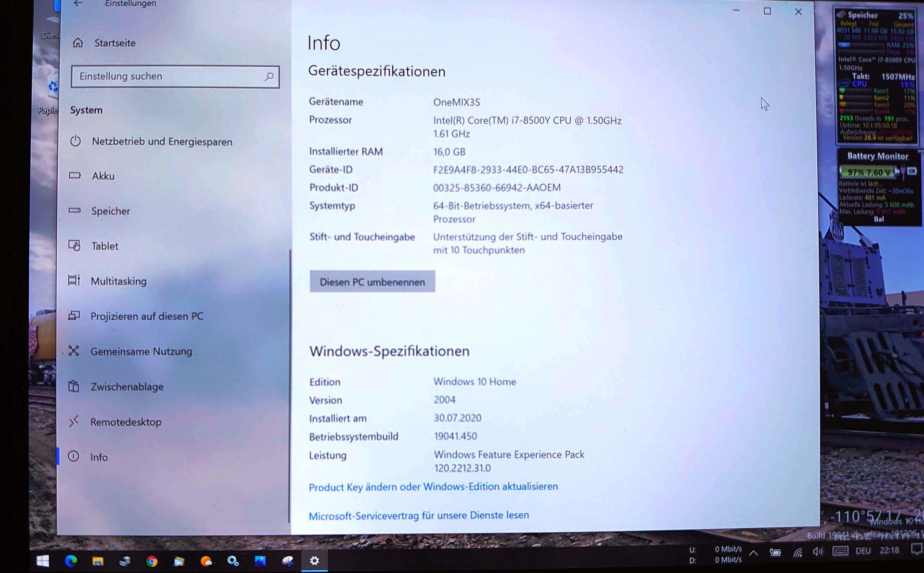Image resolution: width=924 pixels, height=573 pixels.
Task: Expand hidden tray icons chevron
Action: tap(754, 553)
